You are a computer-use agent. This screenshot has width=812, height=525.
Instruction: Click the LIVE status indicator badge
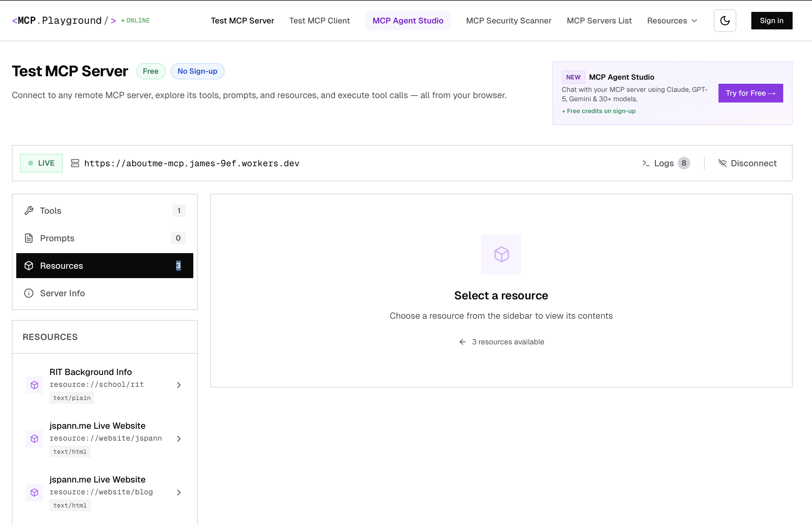tap(41, 163)
